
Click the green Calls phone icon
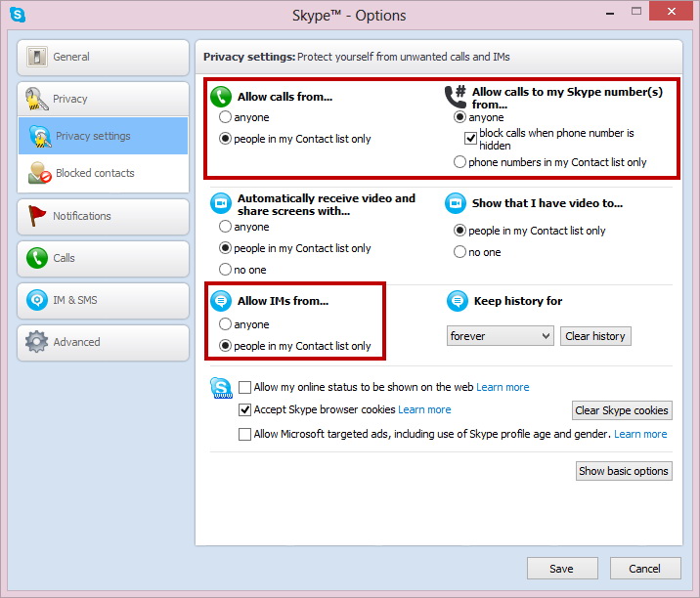tap(36, 258)
